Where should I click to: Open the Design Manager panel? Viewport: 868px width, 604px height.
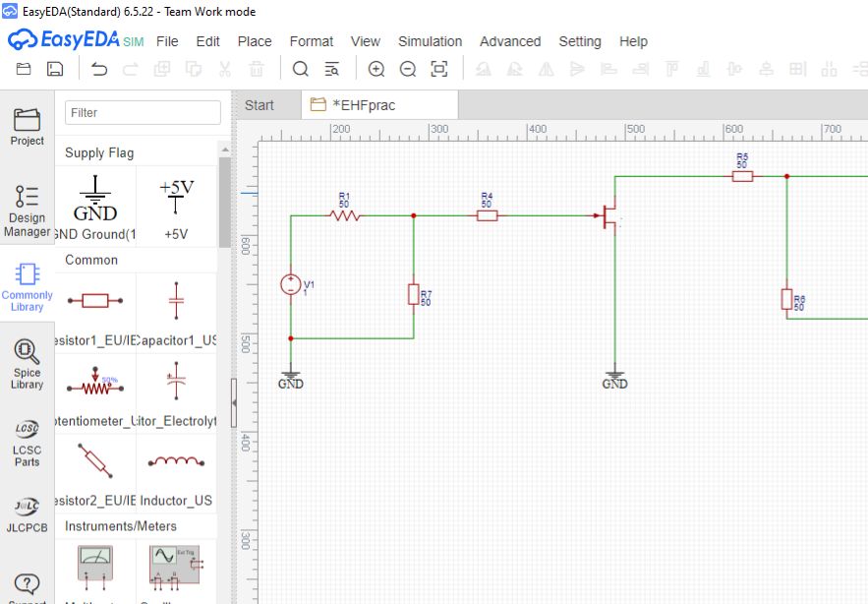[28, 211]
